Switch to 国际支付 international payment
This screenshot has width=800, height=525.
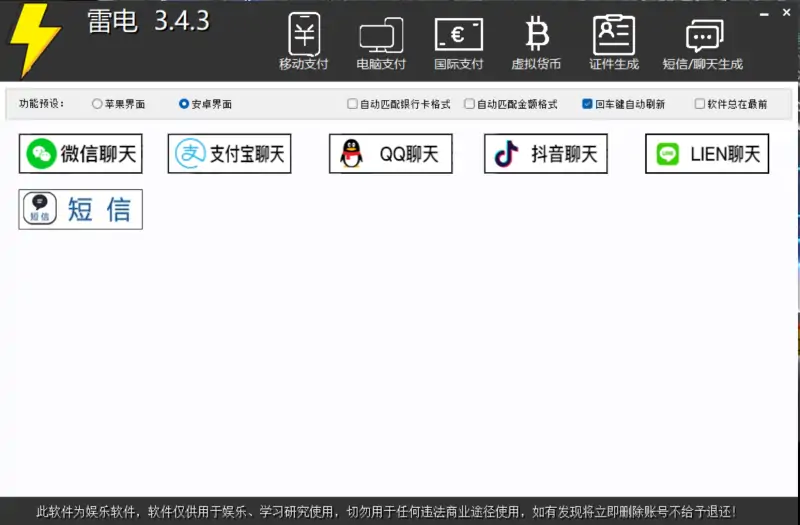click(459, 43)
